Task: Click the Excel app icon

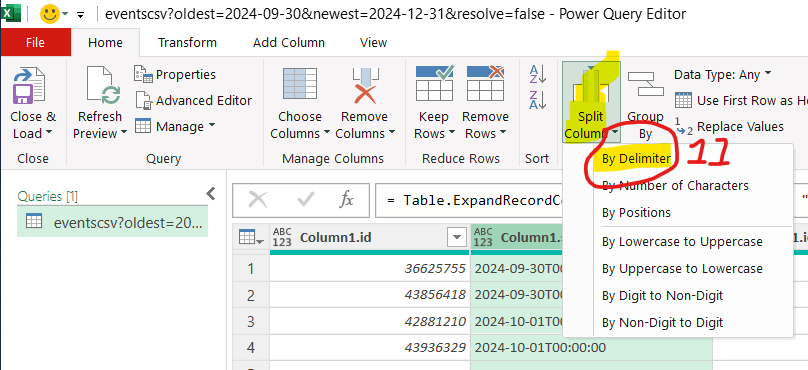Action: [10, 13]
